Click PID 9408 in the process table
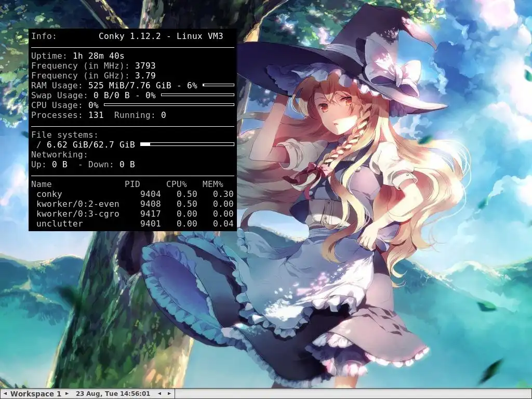532x399 pixels. 151,204
